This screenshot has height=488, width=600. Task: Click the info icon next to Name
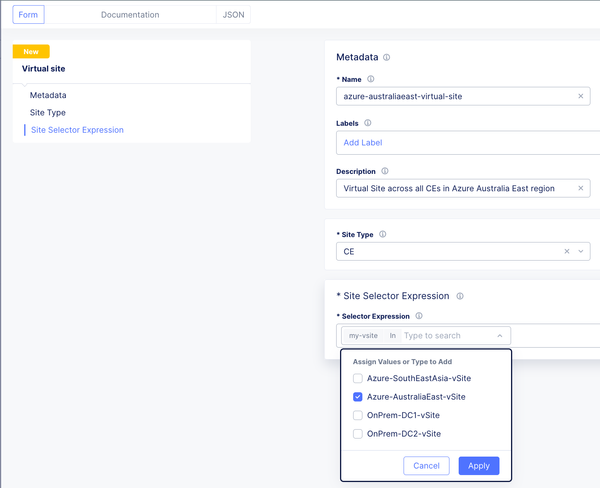coord(371,79)
